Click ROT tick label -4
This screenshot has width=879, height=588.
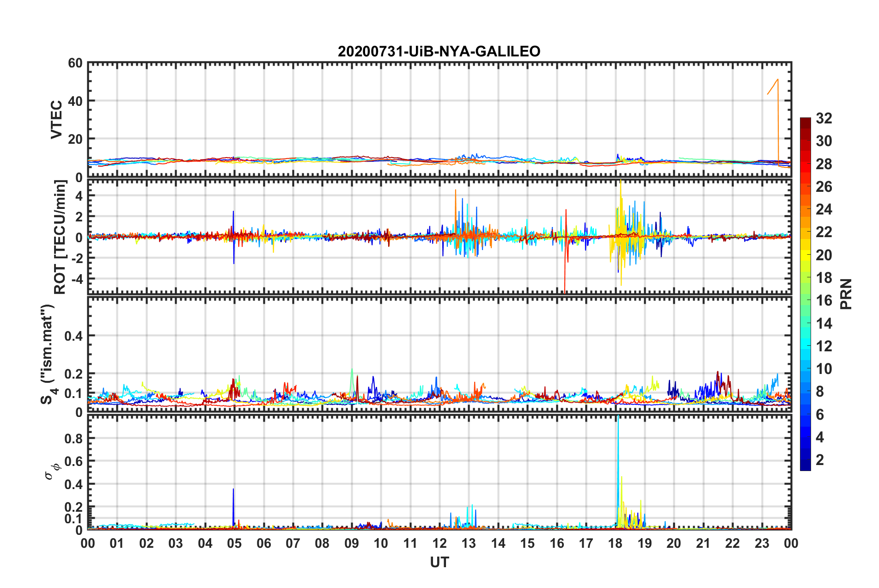77,279
